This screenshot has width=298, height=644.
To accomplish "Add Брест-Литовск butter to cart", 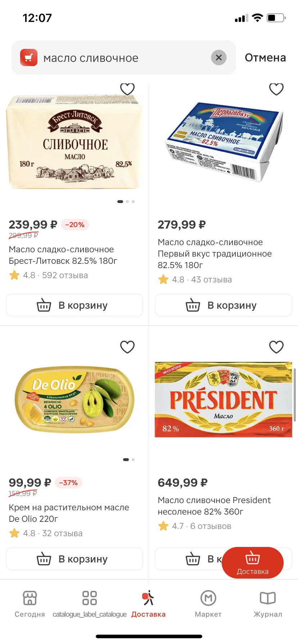I will pos(74,305).
